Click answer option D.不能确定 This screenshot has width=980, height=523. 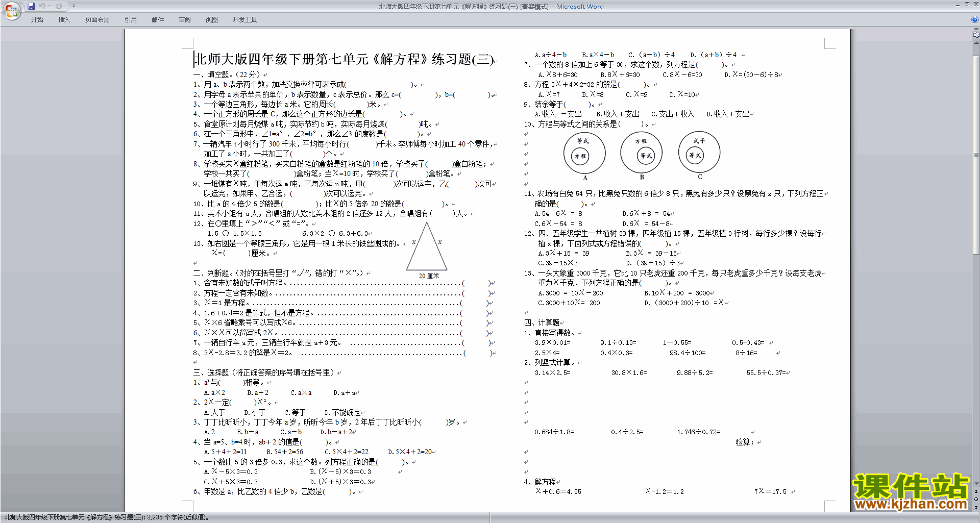tap(342, 412)
